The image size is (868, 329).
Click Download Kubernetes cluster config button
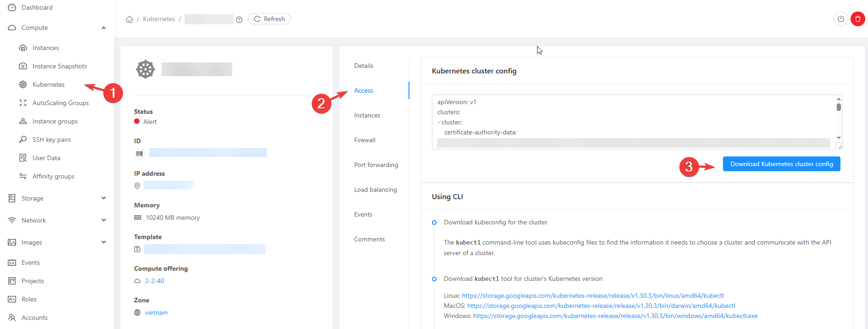point(781,164)
